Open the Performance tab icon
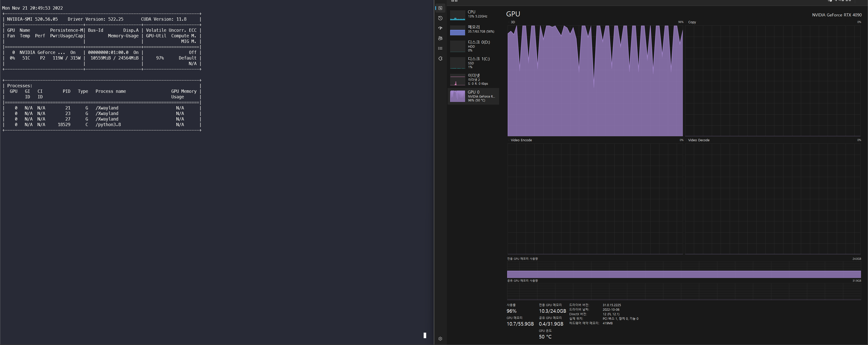The image size is (868, 345). (440, 8)
